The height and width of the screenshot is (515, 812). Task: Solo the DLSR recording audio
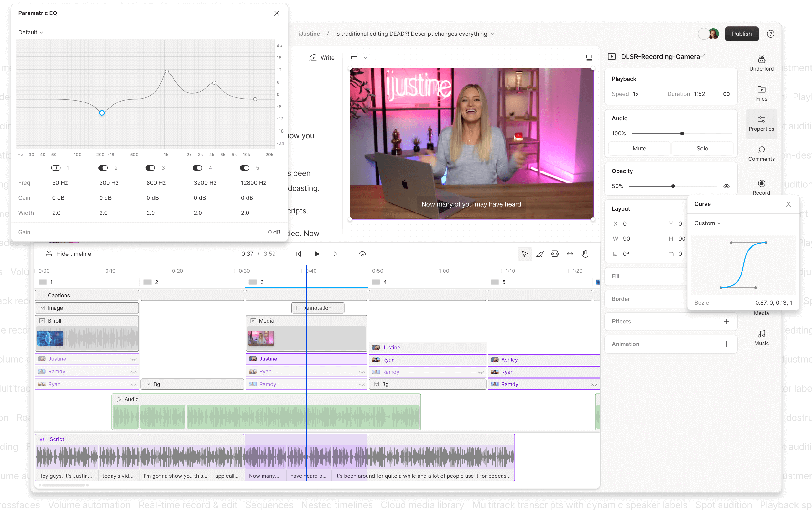[702, 149]
